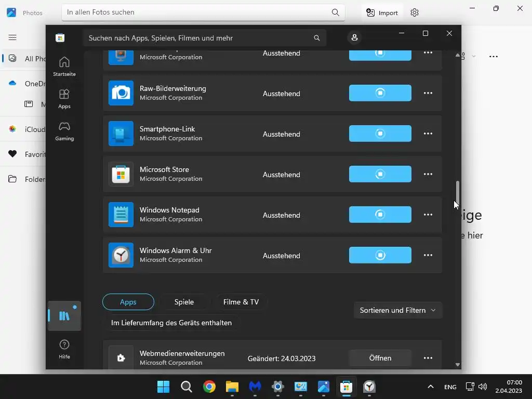Open the Store user account icon
The width and height of the screenshot is (532, 399).
[354, 37]
